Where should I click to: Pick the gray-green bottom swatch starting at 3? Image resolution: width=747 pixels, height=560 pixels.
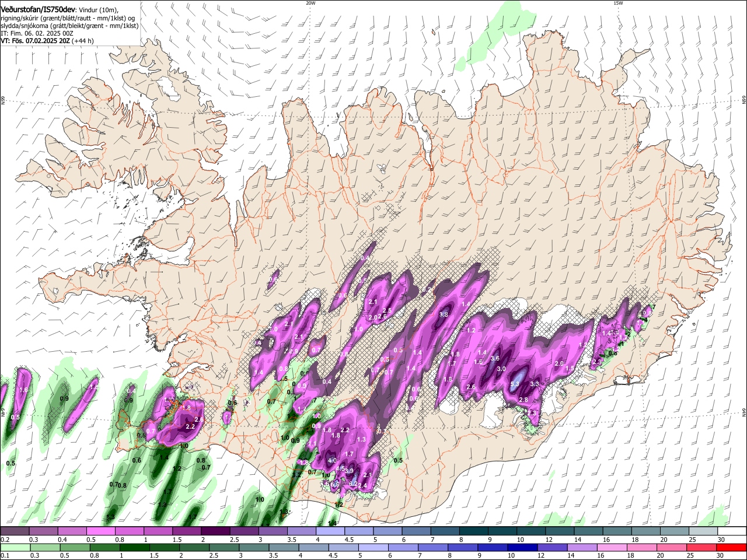(x=253, y=547)
